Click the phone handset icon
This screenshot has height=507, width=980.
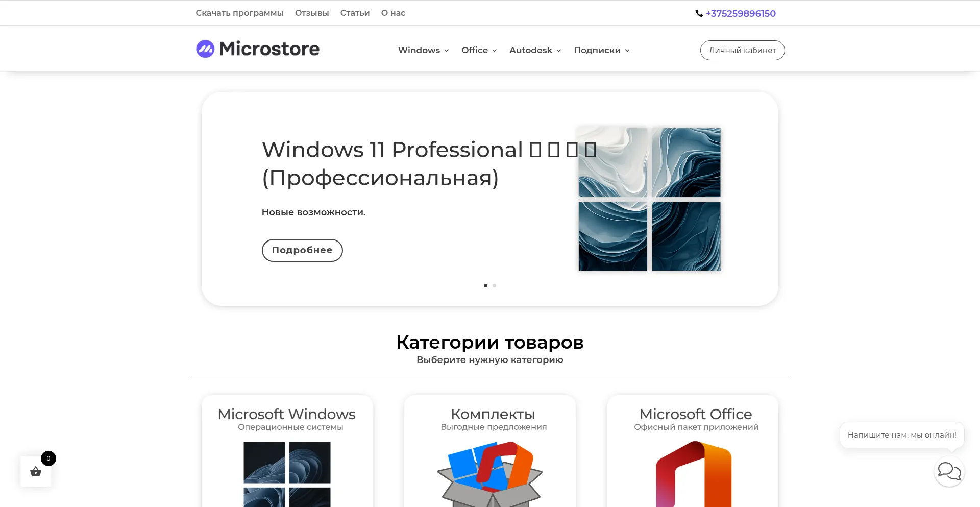tap(699, 14)
